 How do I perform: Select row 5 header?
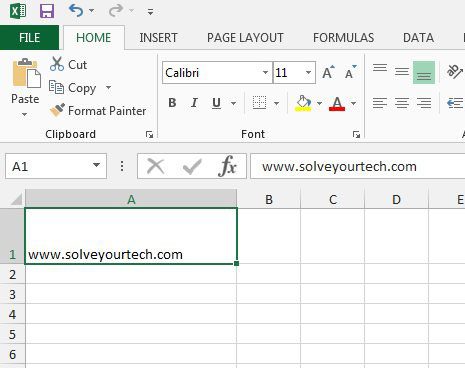pos(12,334)
